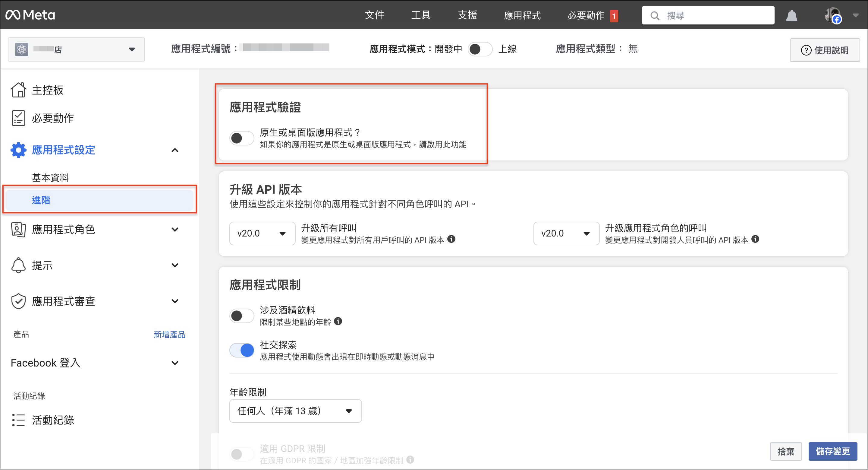Click the app atom icon in selector

[22, 49]
